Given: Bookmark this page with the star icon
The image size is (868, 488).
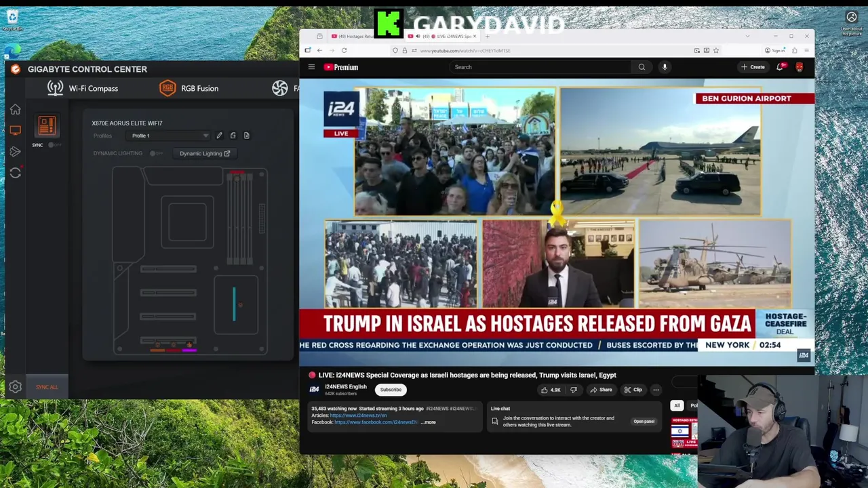Looking at the screenshot, I should point(715,50).
